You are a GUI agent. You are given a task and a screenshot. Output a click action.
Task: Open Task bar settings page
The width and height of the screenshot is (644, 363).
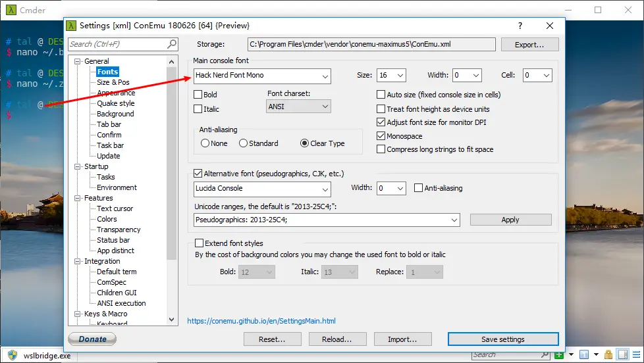pyautogui.click(x=110, y=145)
